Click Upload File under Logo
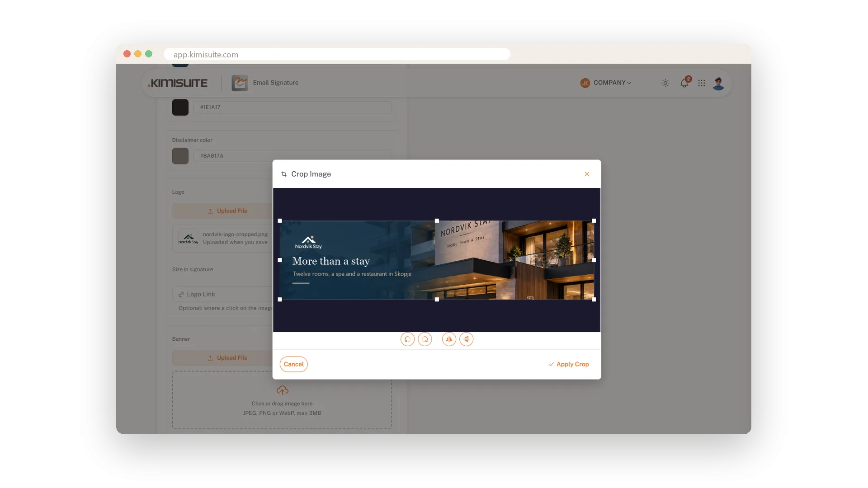 227,211
